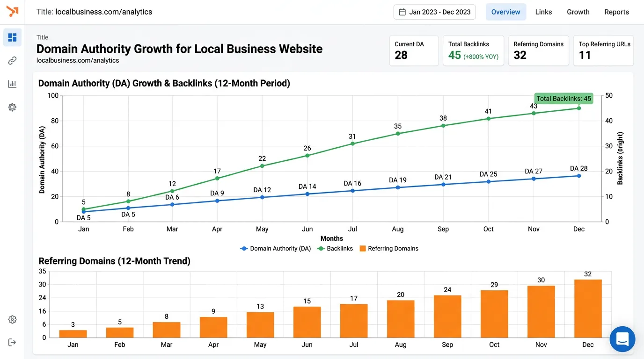The width and height of the screenshot is (644, 359).
Task: Switch to the Reports tab
Action: [616, 12]
